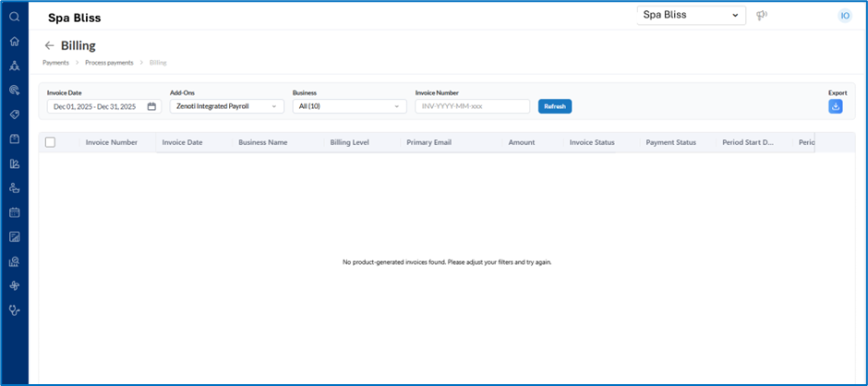Open the employee sidebar icon

[15, 187]
